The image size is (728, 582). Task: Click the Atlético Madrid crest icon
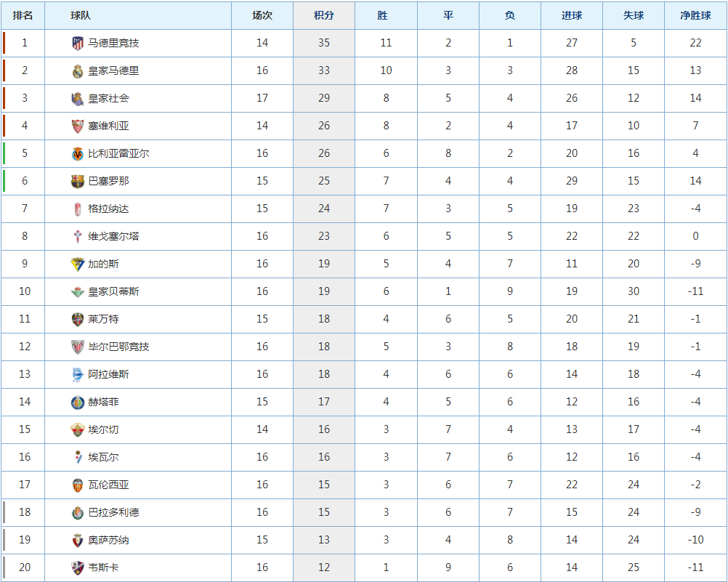point(78,43)
